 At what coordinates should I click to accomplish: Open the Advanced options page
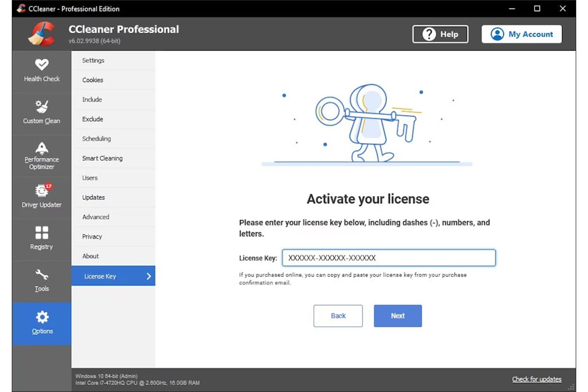[113, 217]
